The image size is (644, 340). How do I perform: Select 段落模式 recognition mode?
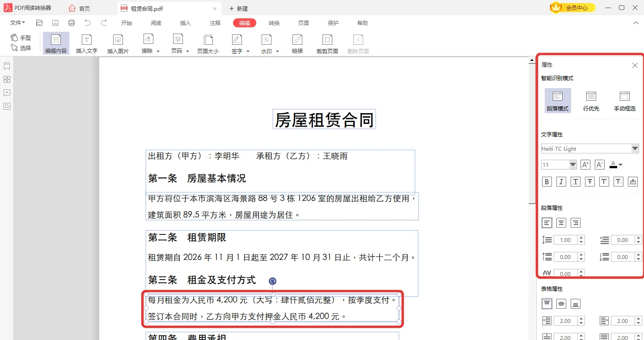pyautogui.click(x=558, y=100)
